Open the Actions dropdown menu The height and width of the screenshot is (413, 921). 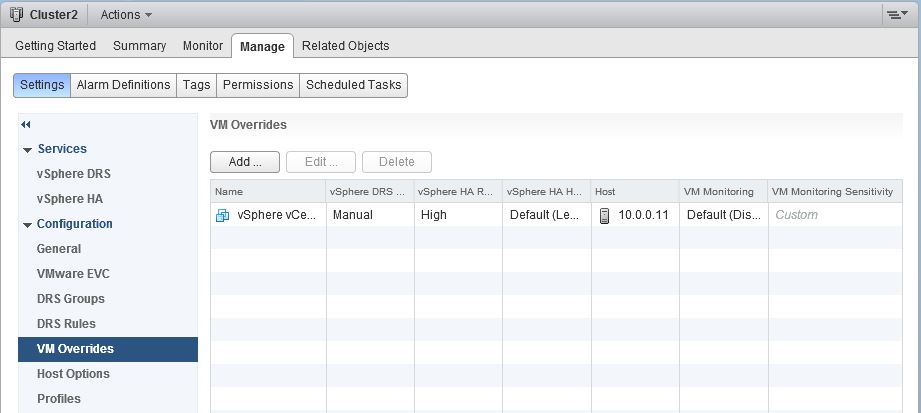(126, 15)
